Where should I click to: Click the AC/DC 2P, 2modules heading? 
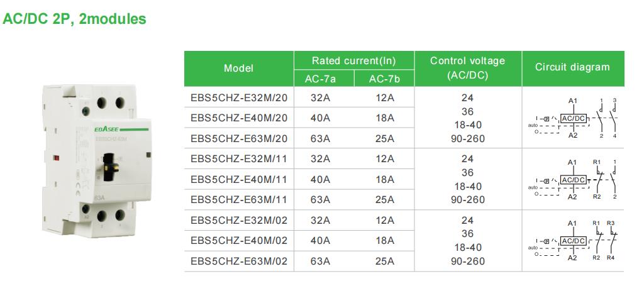pos(74,19)
